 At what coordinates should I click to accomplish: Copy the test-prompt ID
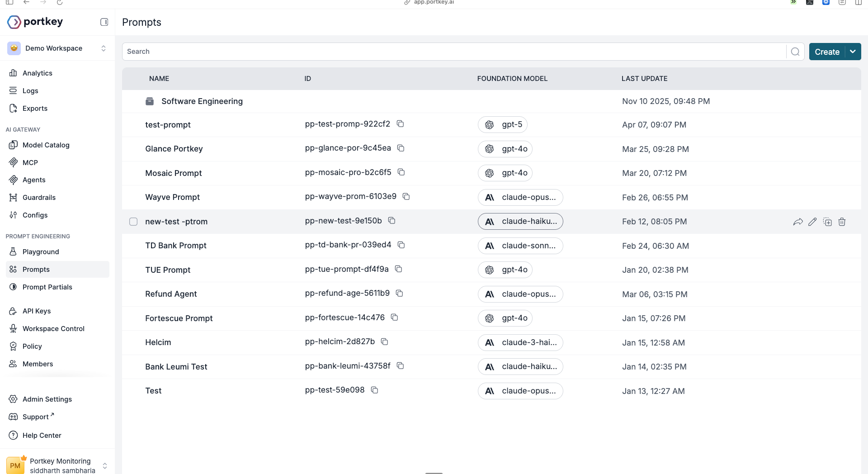400,124
